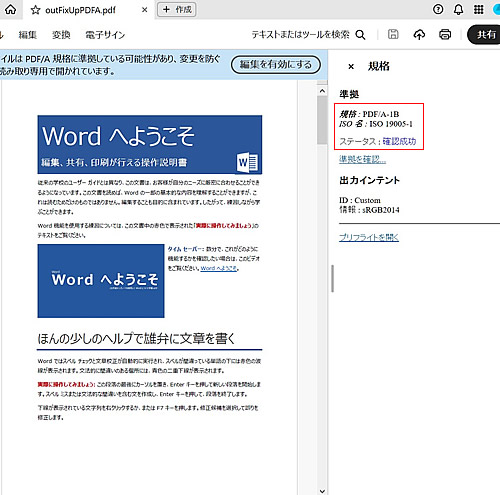This screenshot has height=495, width=500.
Task: Click the ほんの少しのヘルプで雄弁に文章を書く heading
Action: (136, 338)
